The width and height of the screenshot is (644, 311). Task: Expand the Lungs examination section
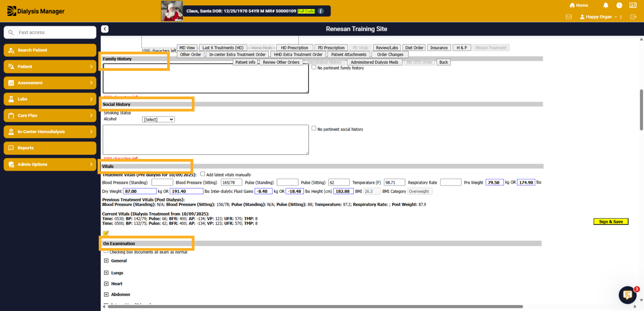(x=106, y=273)
